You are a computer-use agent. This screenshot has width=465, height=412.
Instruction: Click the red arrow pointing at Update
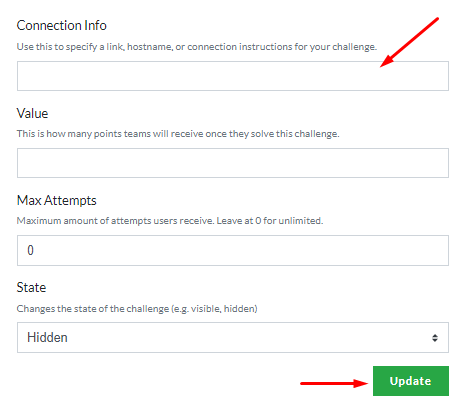pyautogui.click(x=334, y=383)
